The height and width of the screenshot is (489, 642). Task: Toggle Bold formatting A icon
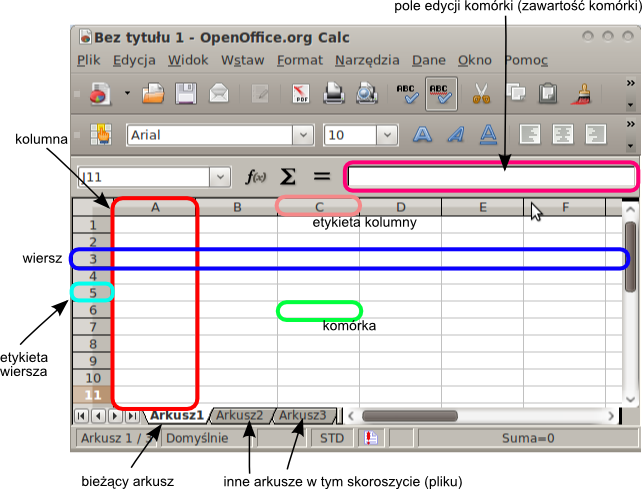click(x=422, y=134)
